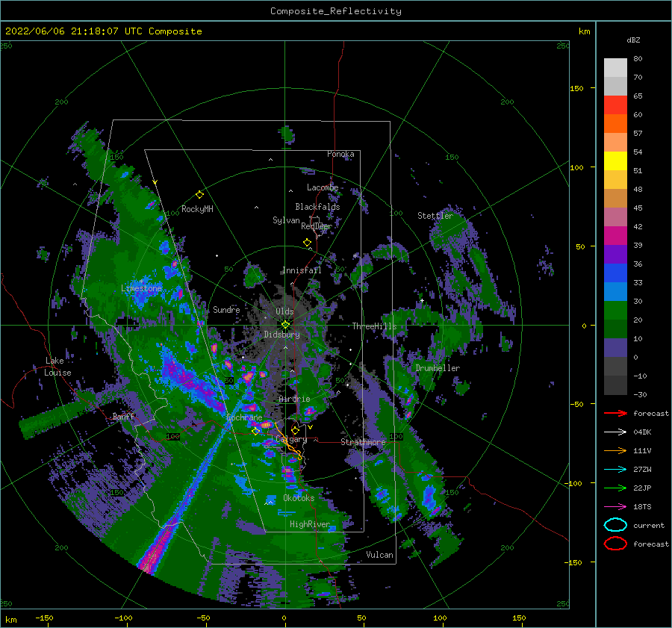Click the bright green 30-20 dBZ swatch
The image size is (672, 628).
pyautogui.click(x=615, y=311)
